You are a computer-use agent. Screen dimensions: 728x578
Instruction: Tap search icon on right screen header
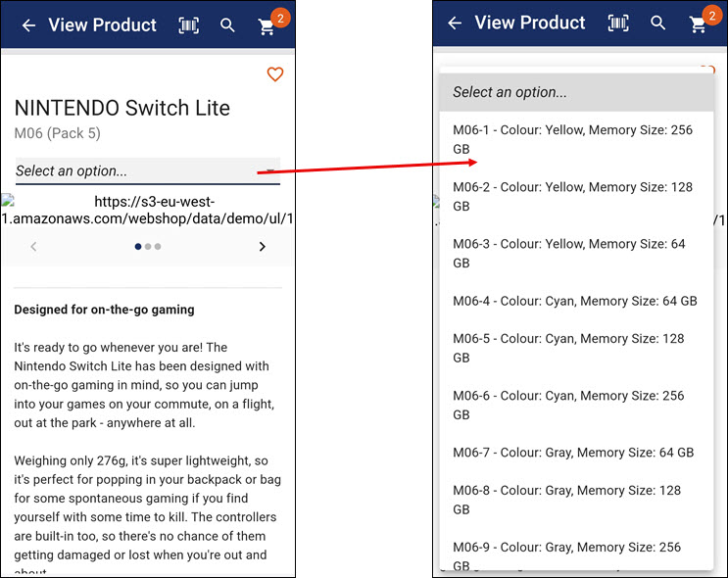coord(658,24)
